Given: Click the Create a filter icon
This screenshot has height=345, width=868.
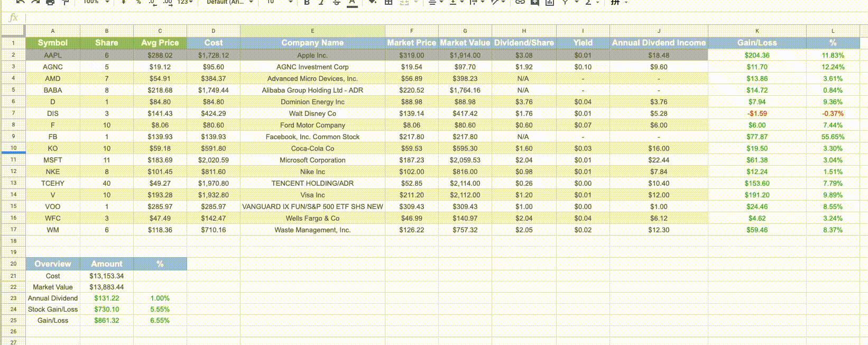Looking at the screenshot, I should point(565,2).
